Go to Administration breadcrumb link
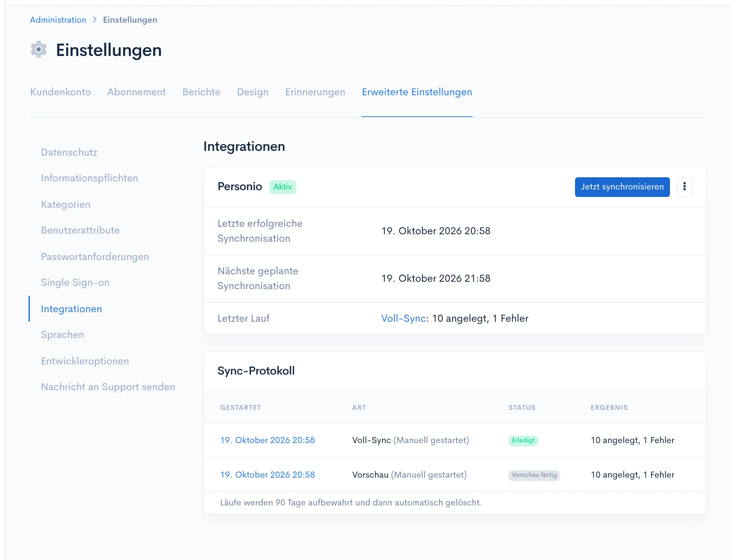This screenshot has width=731, height=560. 58,20
